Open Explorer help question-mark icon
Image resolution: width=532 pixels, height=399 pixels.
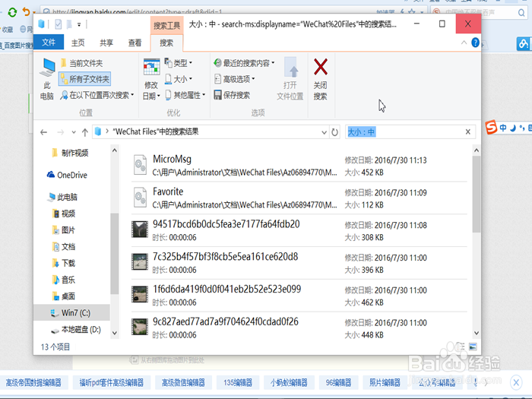coord(475,43)
